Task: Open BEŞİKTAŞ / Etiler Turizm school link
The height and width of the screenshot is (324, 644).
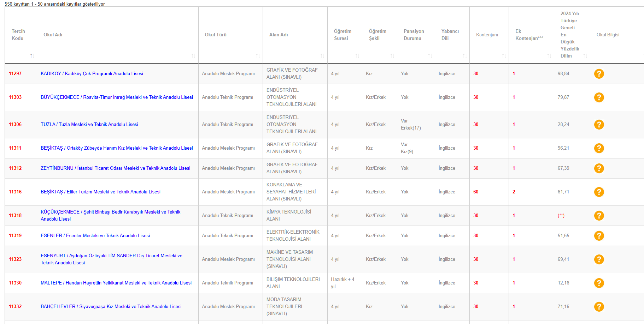Action: tap(100, 192)
